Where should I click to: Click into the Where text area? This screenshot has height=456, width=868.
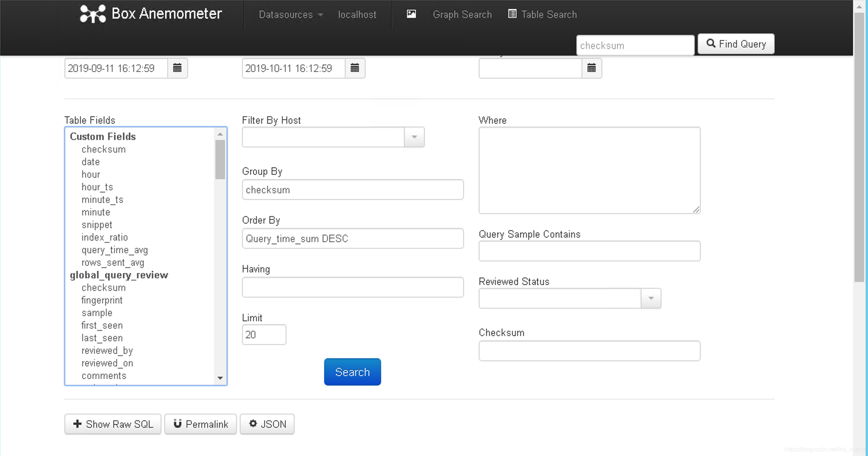pyautogui.click(x=589, y=170)
